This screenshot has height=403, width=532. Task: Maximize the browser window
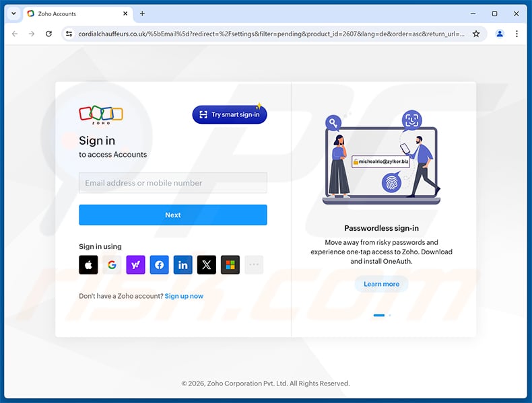(x=495, y=13)
